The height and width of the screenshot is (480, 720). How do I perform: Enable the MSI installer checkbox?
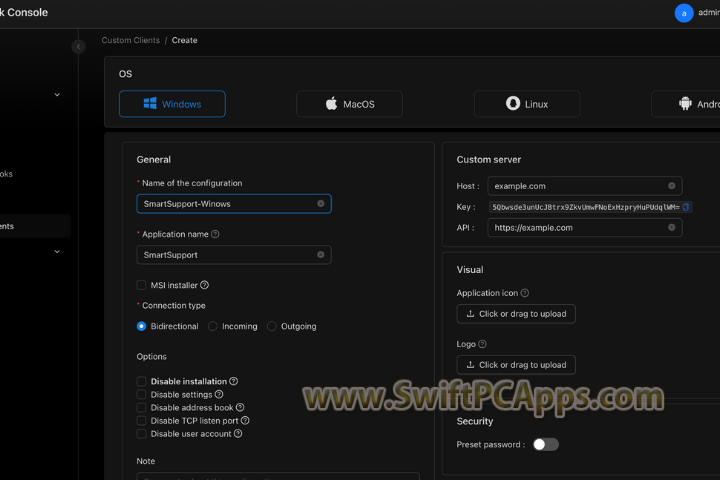(x=141, y=285)
